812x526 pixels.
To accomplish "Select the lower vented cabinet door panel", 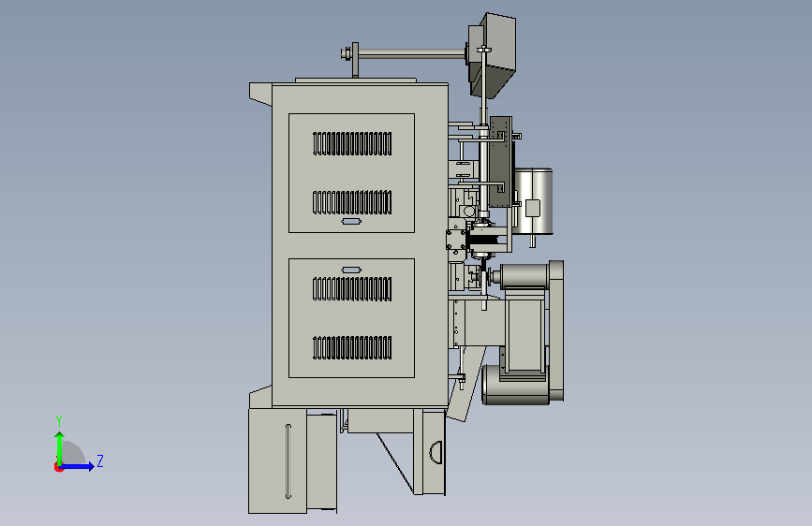I will pos(351,318).
